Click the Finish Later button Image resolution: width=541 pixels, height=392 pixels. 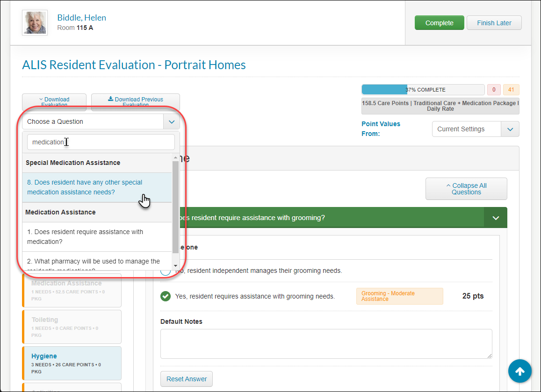[x=494, y=23]
